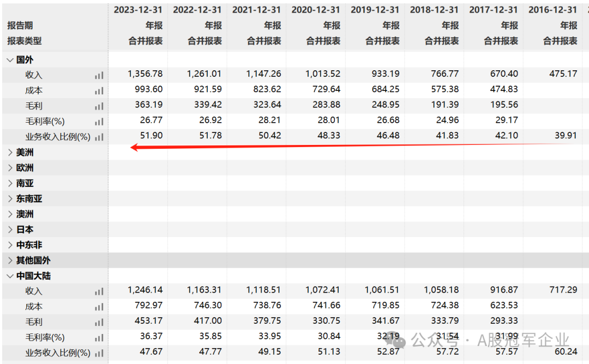Viewport: 589px width, 364px height.
Task: Expand the 南亚 row
Action: coord(10,183)
